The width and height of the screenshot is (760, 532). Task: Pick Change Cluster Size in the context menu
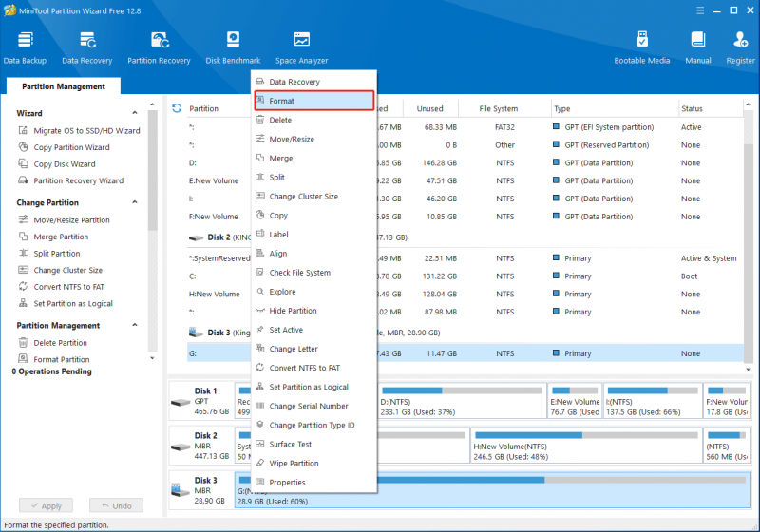click(x=314, y=197)
